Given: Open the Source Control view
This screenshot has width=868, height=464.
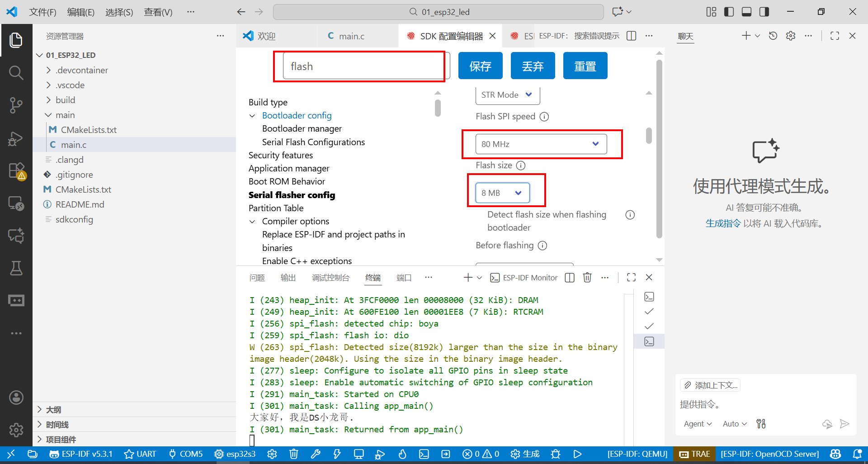Looking at the screenshot, I should (x=16, y=105).
